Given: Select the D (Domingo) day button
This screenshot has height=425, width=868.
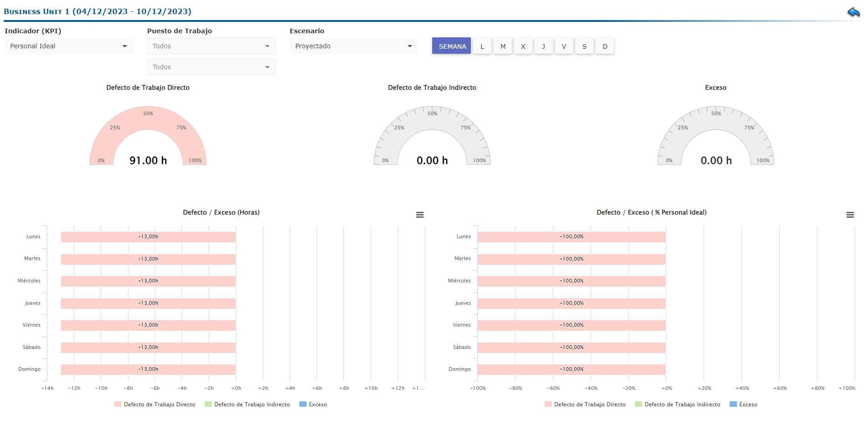Looking at the screenshot, I should point(605,46).
